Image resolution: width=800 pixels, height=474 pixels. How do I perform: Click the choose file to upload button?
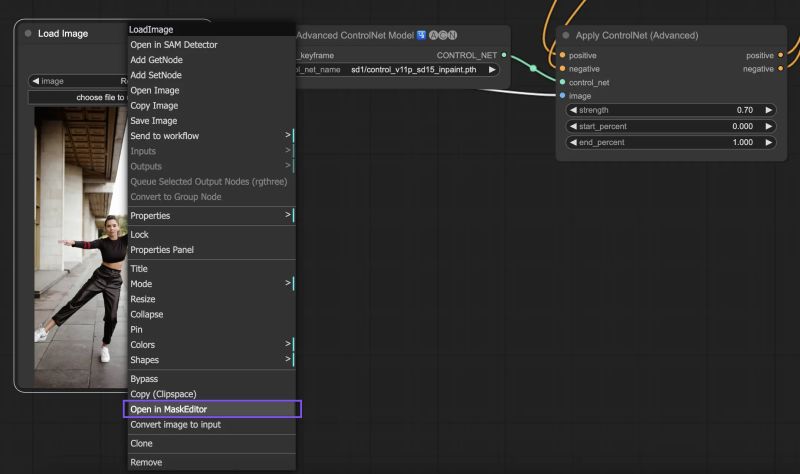pyautogui.click(x=78, y=97)
